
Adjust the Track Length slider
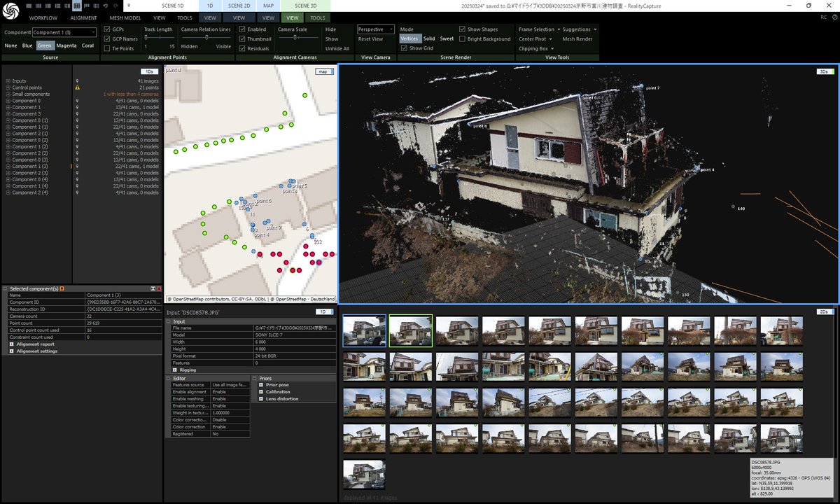point(159,38)
